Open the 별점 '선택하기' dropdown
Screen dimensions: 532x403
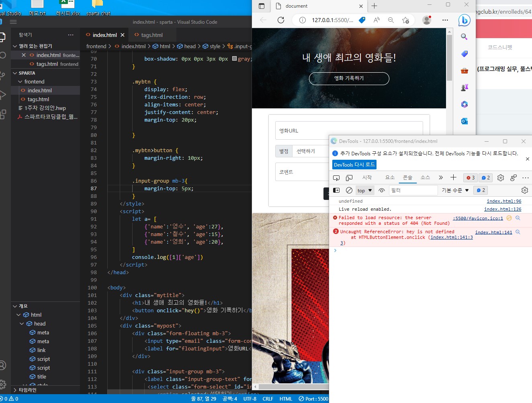point(311,151)
